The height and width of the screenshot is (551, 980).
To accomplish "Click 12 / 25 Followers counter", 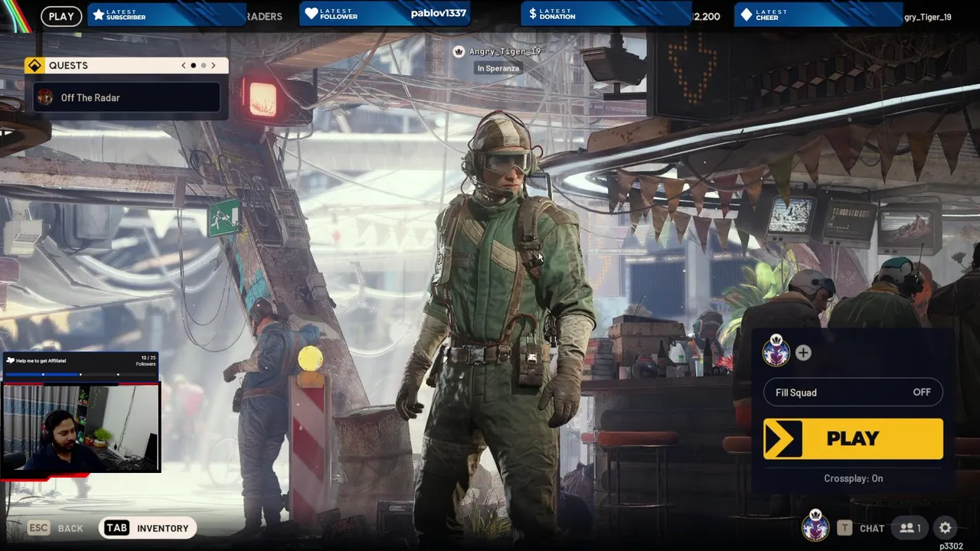I will tap(145, 360).
